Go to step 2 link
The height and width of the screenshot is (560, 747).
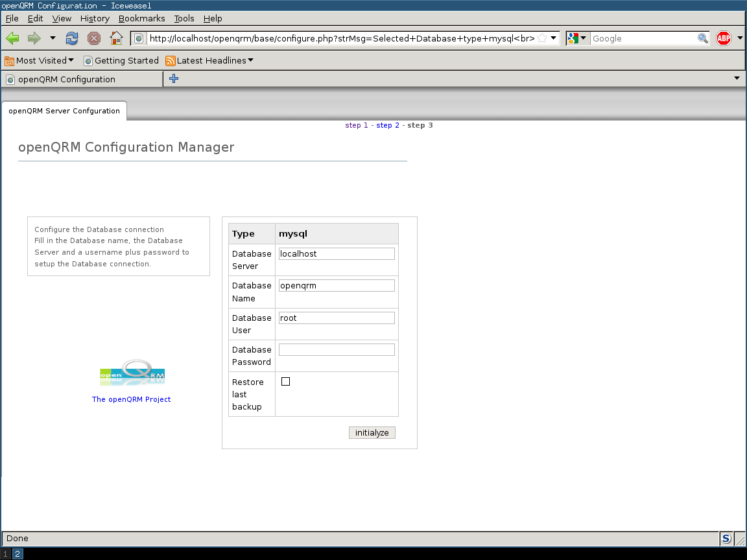pyautogui.click(x=388, y=125)
